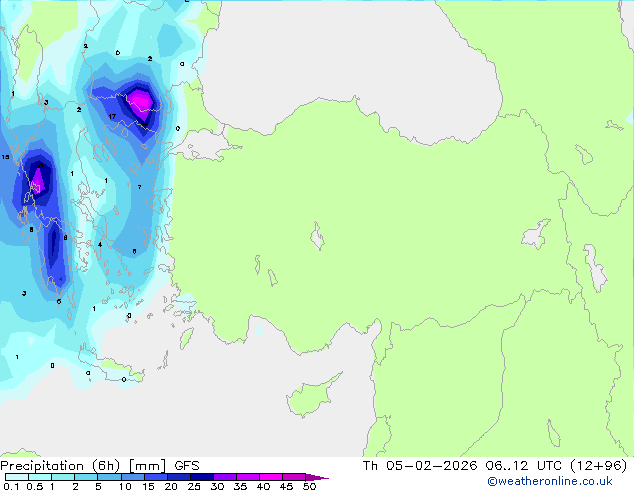Click the '50' legend scale label
The height and width of the screenshot is (490, 634).
pyautogui.click(x=309, y=486)
